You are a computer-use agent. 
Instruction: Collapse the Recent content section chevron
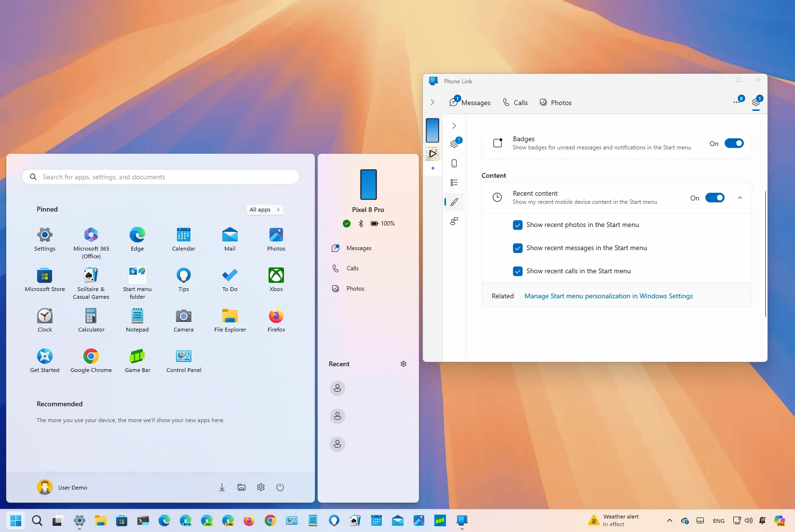pos(740,198)
